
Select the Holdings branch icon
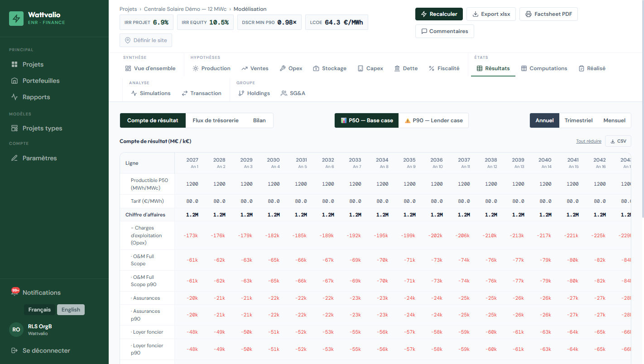241,93
